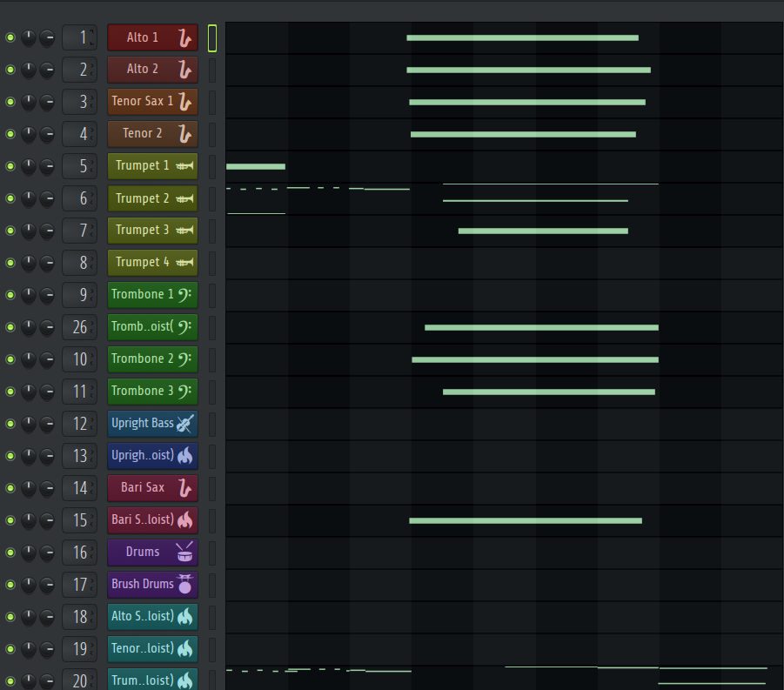Screen dimensions: 784x690
Task: Open the Tenor 2 piano roll pattern preview
Action: coord(504,134)
